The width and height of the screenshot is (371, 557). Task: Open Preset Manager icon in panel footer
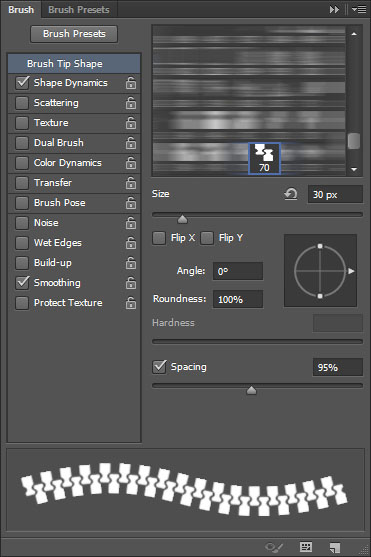point(306,547)
